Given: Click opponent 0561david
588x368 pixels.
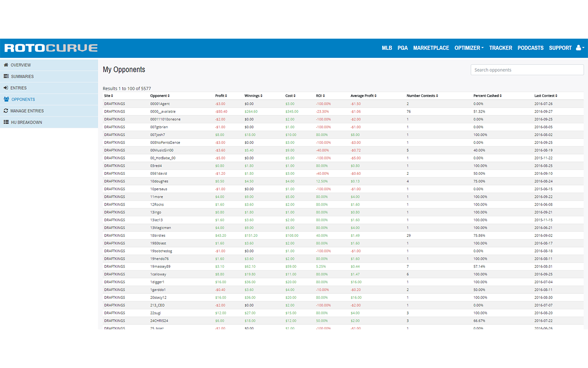Looking at the screenshot, I should [159, 174].
